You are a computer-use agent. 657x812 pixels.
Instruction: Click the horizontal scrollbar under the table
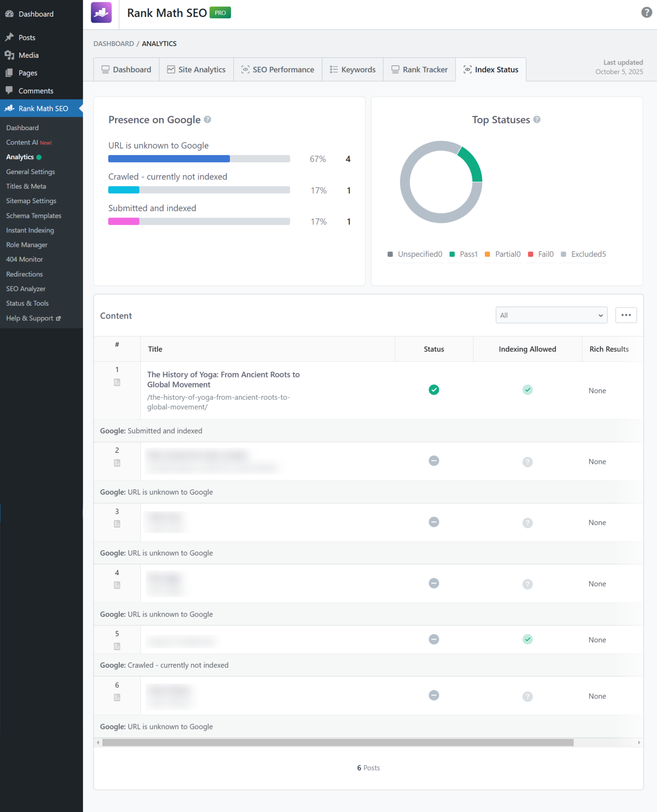337,742
